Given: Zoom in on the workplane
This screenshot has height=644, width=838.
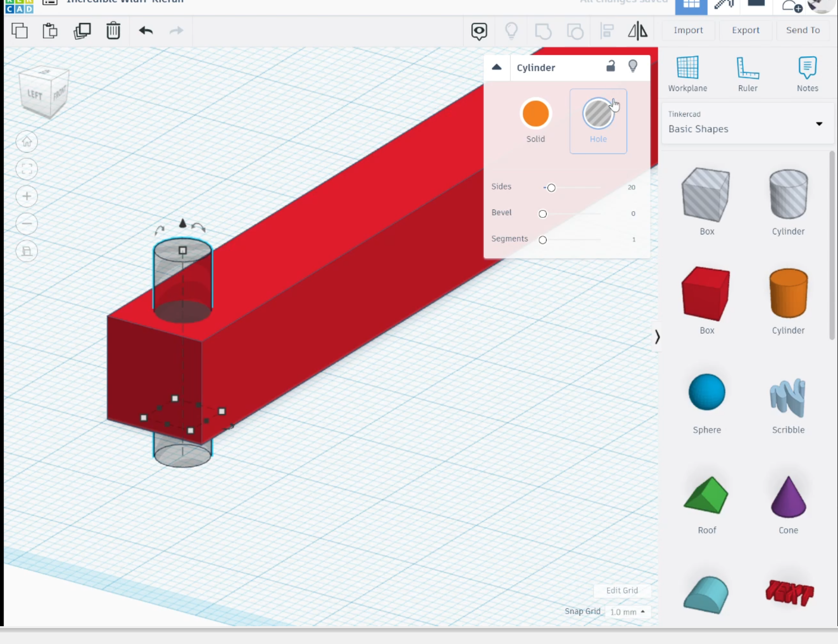Looking at the screenshot, I should (x=27, y=196).
